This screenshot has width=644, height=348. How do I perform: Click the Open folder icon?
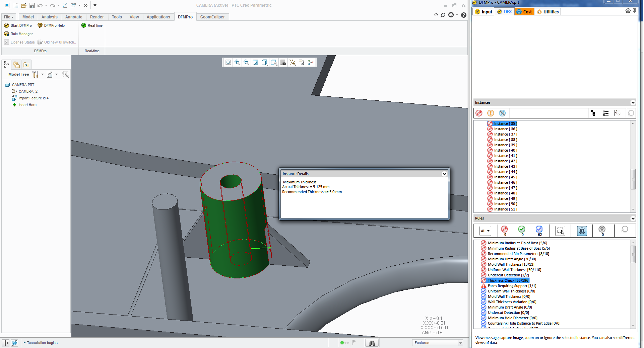23,5
